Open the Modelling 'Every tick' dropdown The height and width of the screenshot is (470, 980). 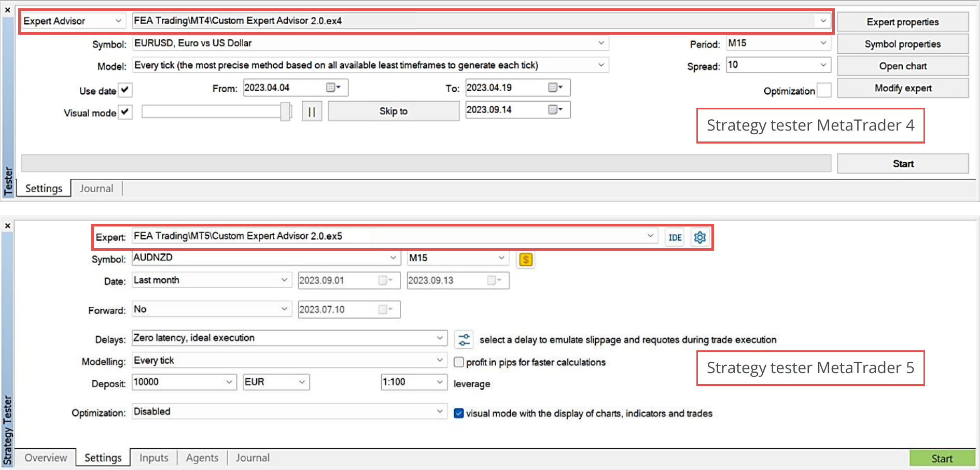(440, 360)
